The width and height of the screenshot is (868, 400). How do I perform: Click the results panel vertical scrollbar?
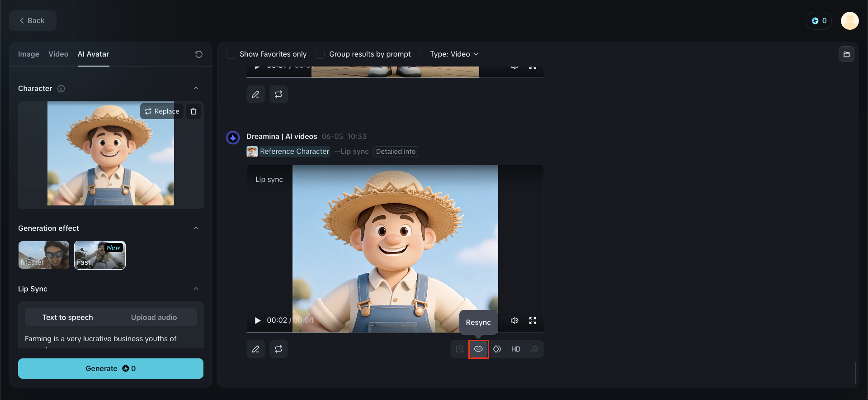coord(856,373)
